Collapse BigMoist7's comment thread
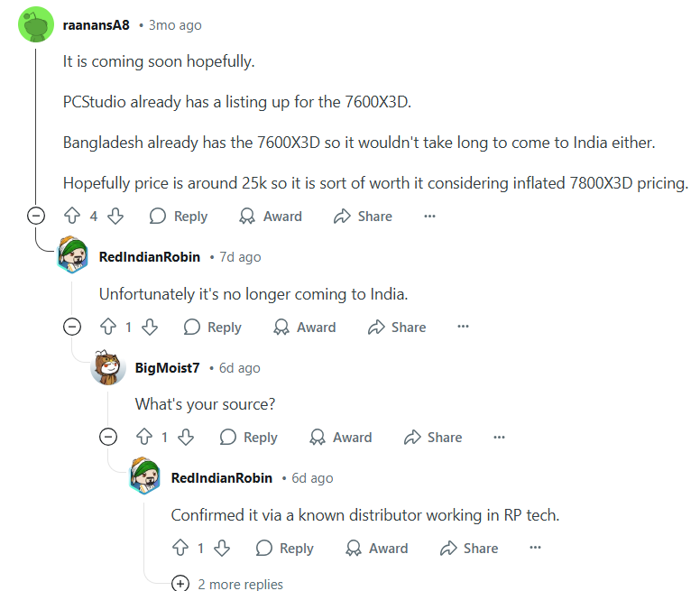The image size is (700, 591). pos(108,437)
